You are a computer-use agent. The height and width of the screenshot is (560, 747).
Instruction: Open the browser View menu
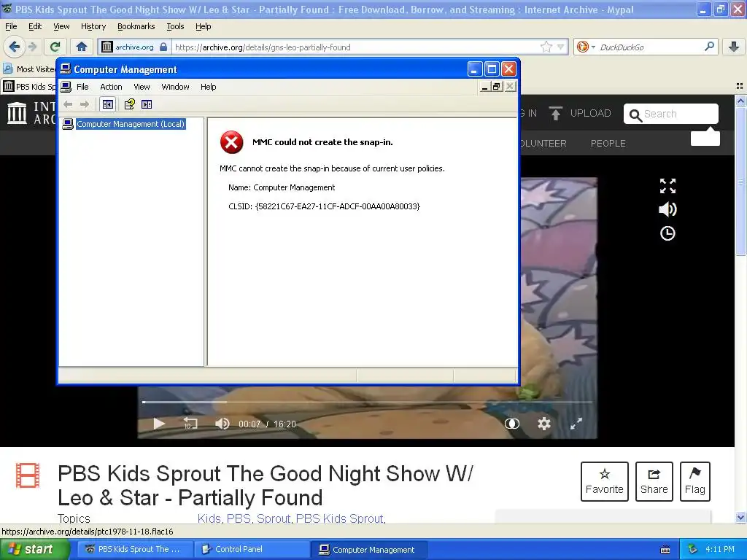click(x=61, y=26)
